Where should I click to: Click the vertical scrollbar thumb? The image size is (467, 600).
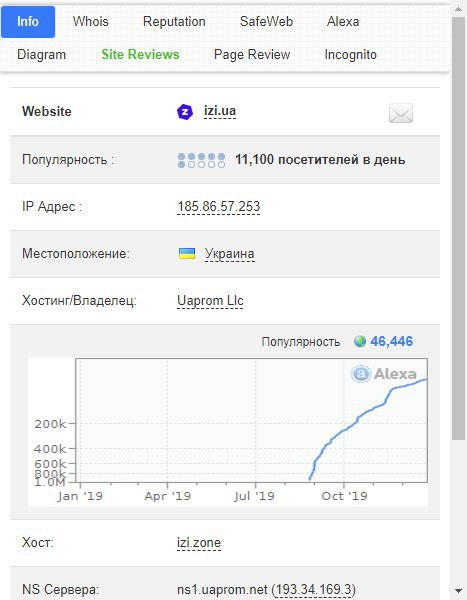[459, 228]
